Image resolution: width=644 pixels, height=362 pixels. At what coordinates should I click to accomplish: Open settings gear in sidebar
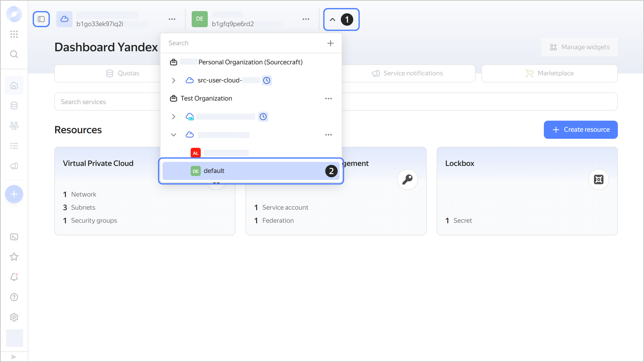coord(14,317)
